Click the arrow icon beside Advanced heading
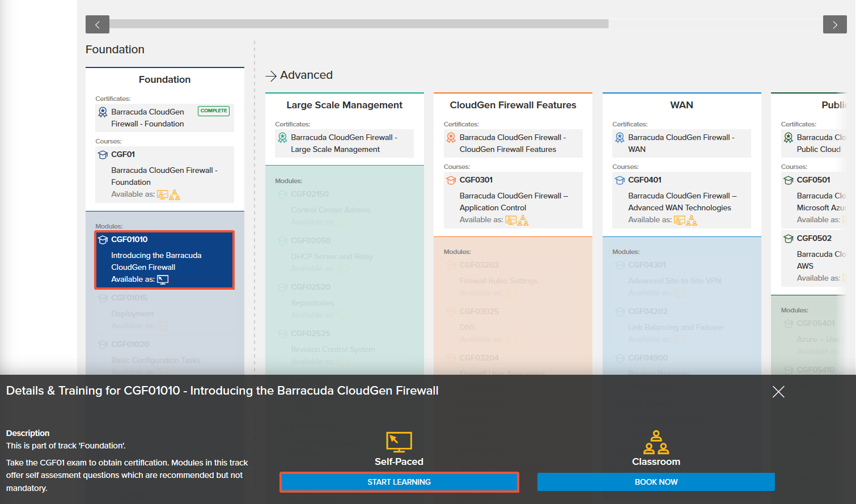This screenshot has width=856, height=504. [271, 76]
